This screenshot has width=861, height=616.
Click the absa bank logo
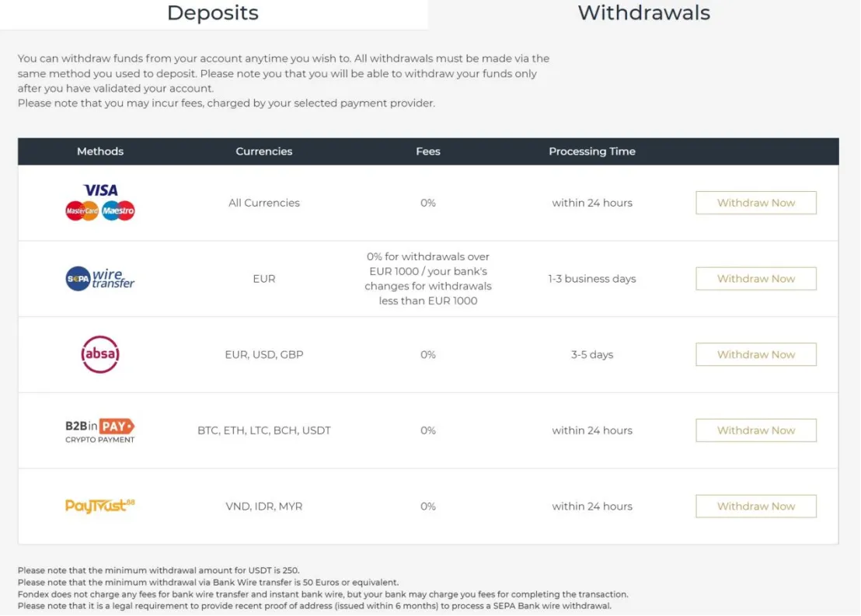coord(100,354)
